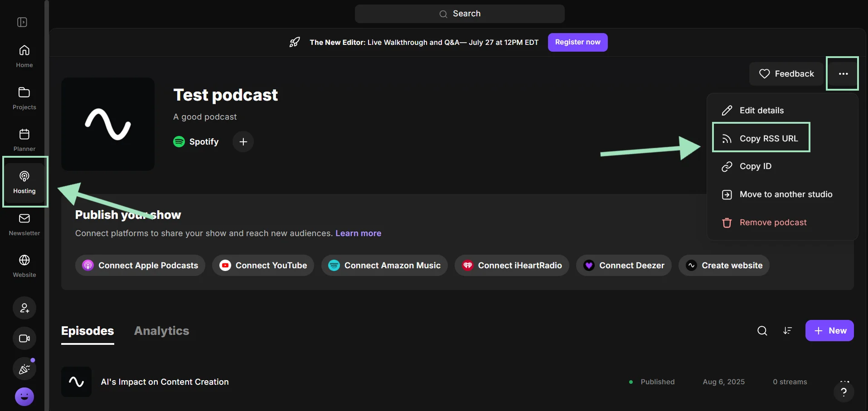This screenshot has height=411, width=868.
Task: Select Remove podcast from the menu
Action: [x=782, y=222]
